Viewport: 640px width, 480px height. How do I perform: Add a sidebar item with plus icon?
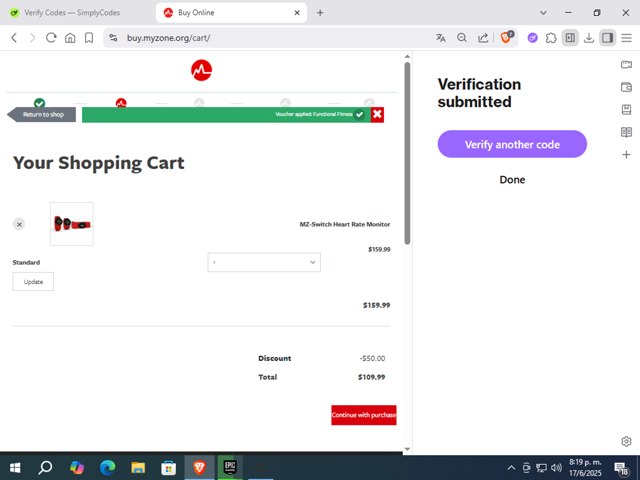pos(626,154)
